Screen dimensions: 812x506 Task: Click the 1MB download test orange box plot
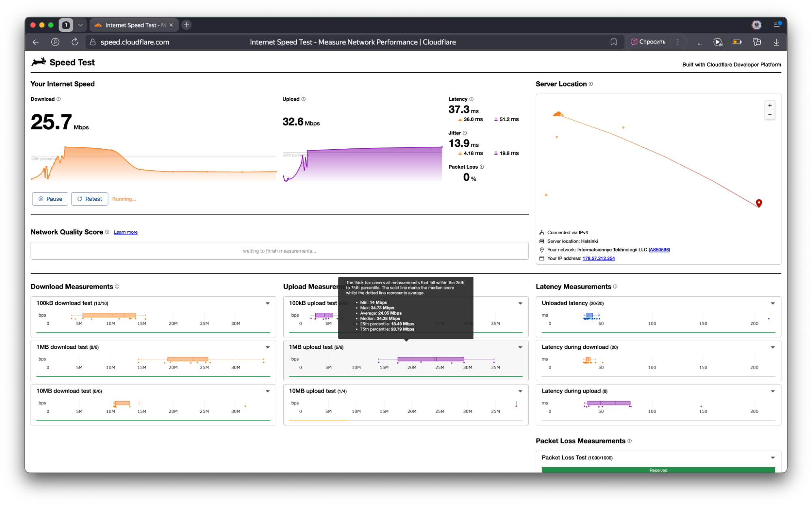[188, 359]
